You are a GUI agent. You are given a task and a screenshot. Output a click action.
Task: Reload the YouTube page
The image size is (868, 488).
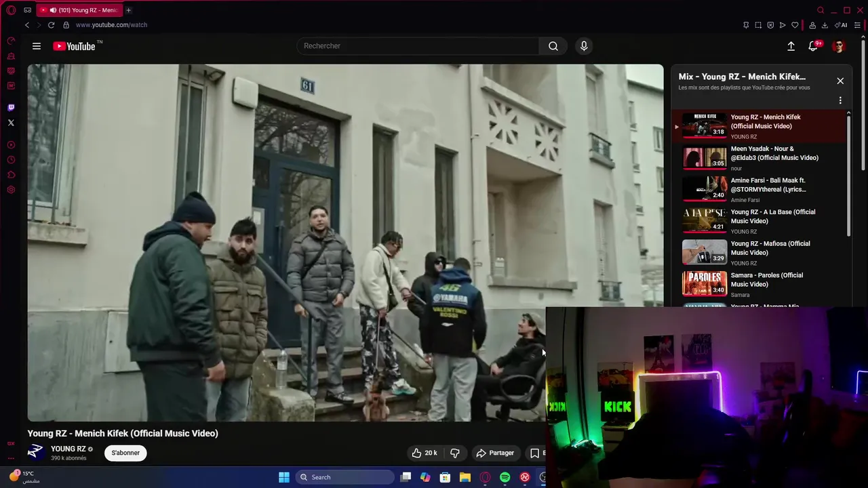click(x=51, y=25)
